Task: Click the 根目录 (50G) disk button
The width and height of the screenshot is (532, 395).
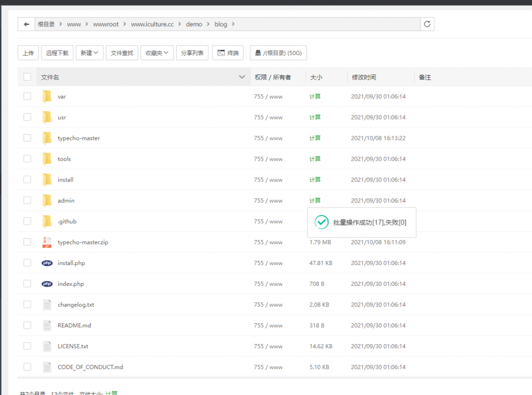Action: tap(278, 53)
